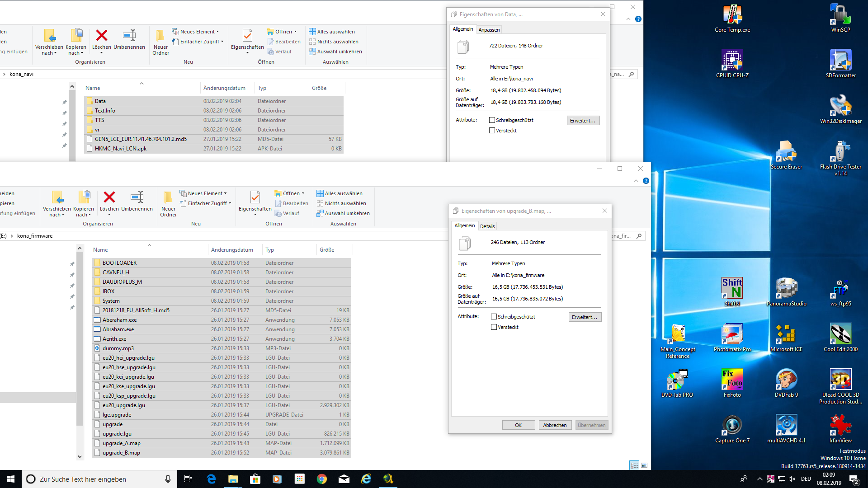Viewport: 868px width, 488px height.
Task: Enable Schreibgeschützt in upgrade_B.map properties
Action: point(494,317)
